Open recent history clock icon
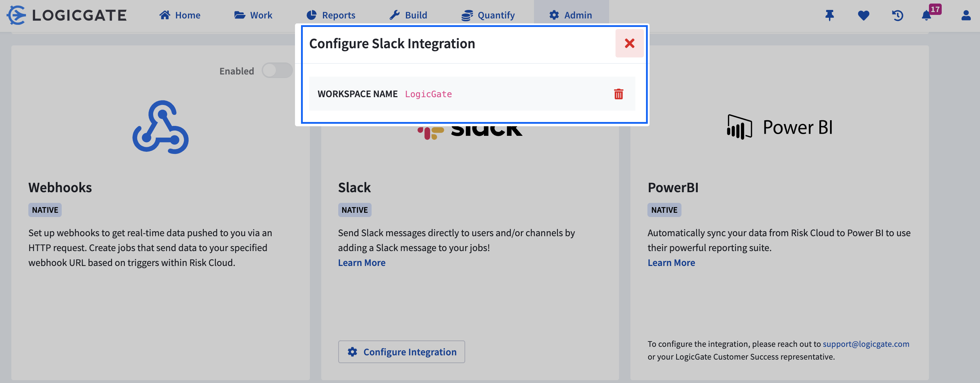Viewport: 980px width, 383px height. pos(897,15)
